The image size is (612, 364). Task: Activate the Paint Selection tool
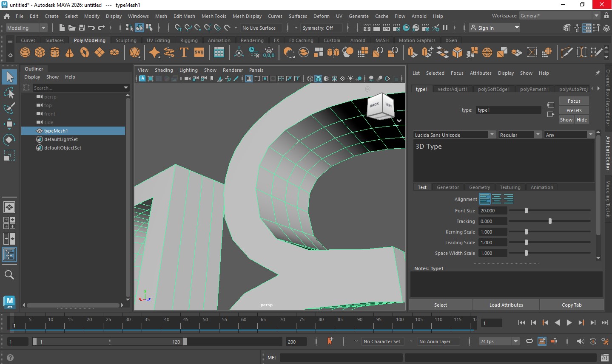[9, 108]
